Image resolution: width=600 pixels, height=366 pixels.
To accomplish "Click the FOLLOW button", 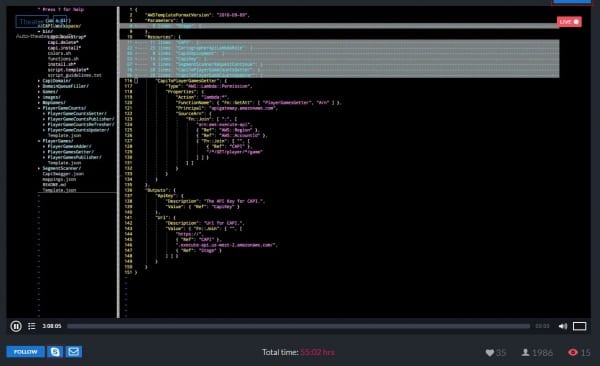I will [26, 352].
